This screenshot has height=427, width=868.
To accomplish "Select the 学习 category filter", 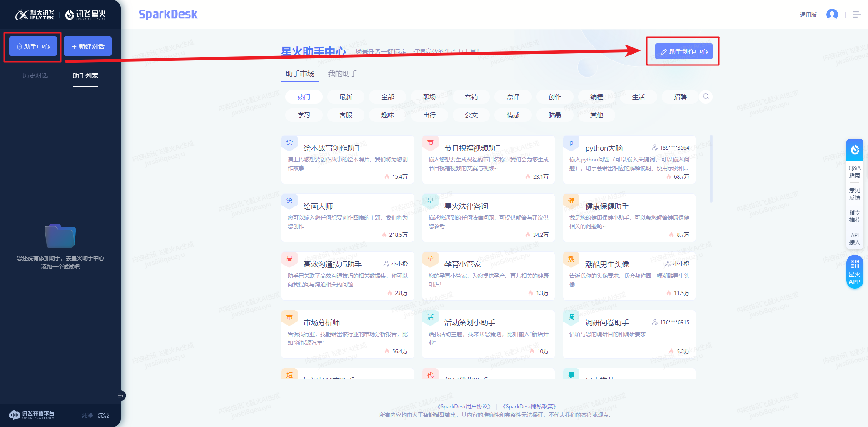I will [304, 115].
